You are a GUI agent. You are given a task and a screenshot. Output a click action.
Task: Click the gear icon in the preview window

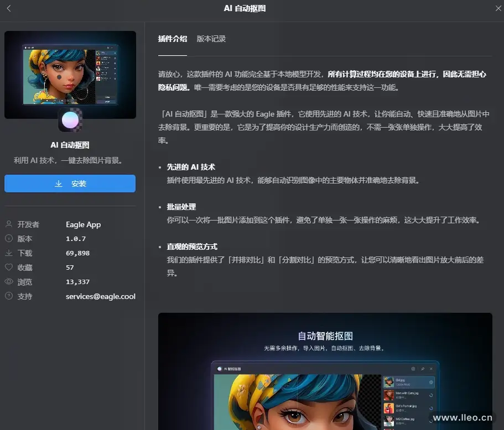click(x=413, y=369)
